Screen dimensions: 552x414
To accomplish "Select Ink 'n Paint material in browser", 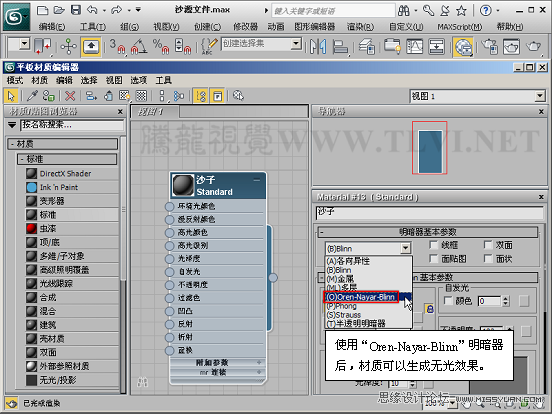I will tap(72, 187).
